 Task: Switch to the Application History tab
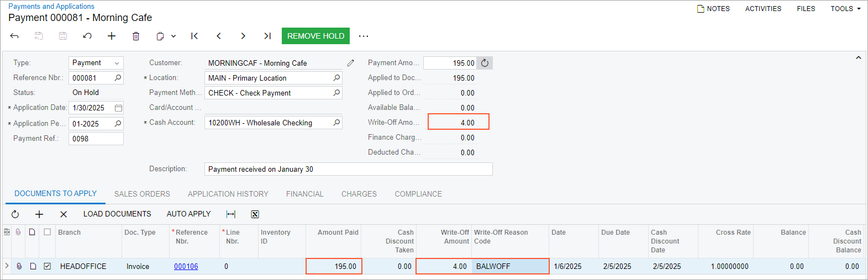tap(228, 194)
